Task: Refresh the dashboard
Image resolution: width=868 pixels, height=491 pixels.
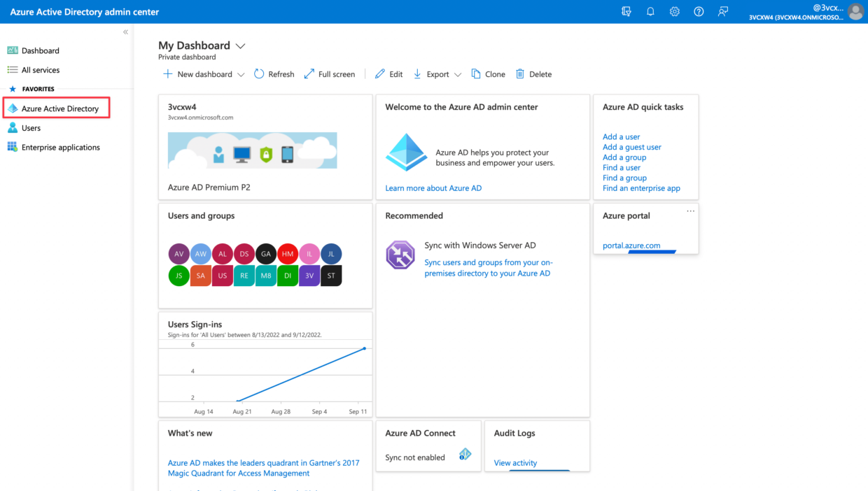Action: click(x=274, y=73)
